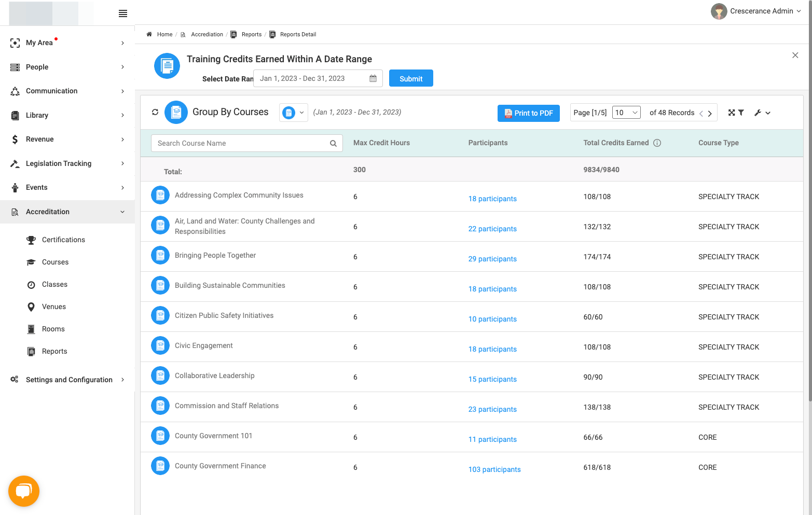
Task: Open the calendar date picker icon
Action: 373,78
